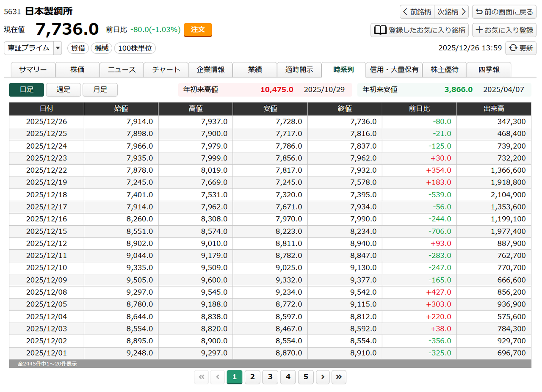Open the 四季報 tab
Image resolution: width=542 pixels, height=392 pixels.
tap(489, 70)
